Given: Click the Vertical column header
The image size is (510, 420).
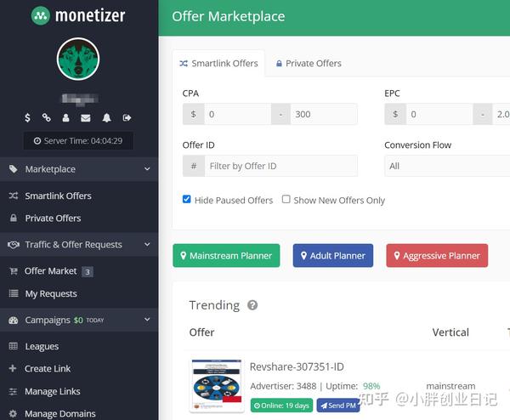Looking at the screenshot, I should coord(450,332).
